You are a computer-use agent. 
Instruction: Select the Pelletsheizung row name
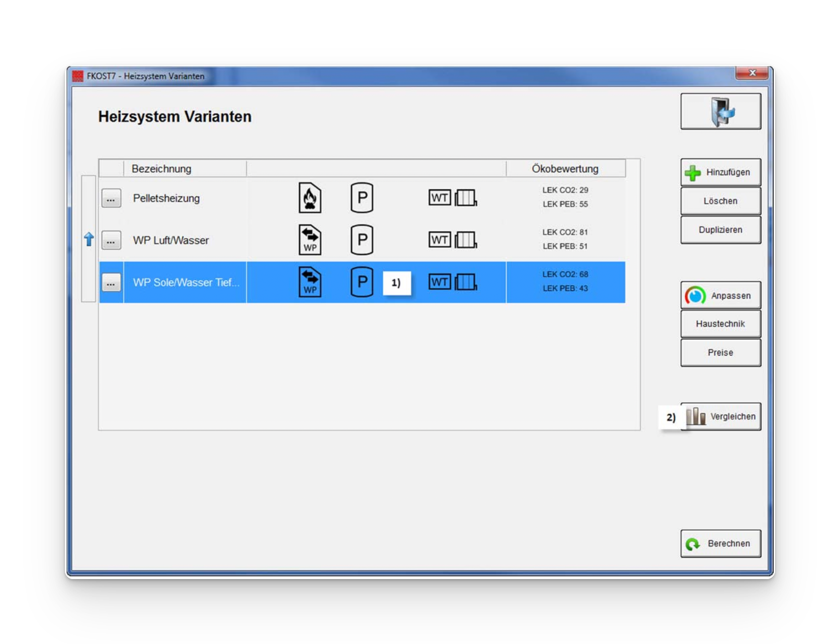[166, 199]
